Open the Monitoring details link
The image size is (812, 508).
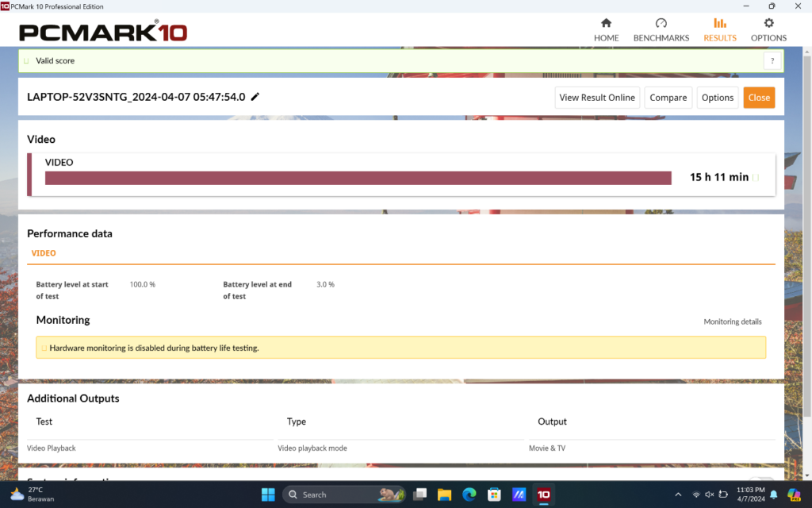732,321
